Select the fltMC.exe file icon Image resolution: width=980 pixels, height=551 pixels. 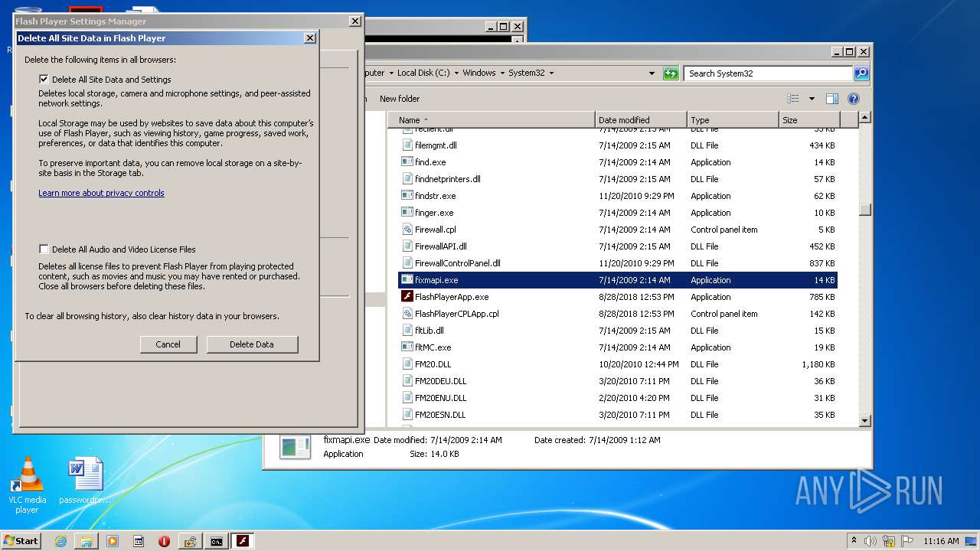click(408, 347)
